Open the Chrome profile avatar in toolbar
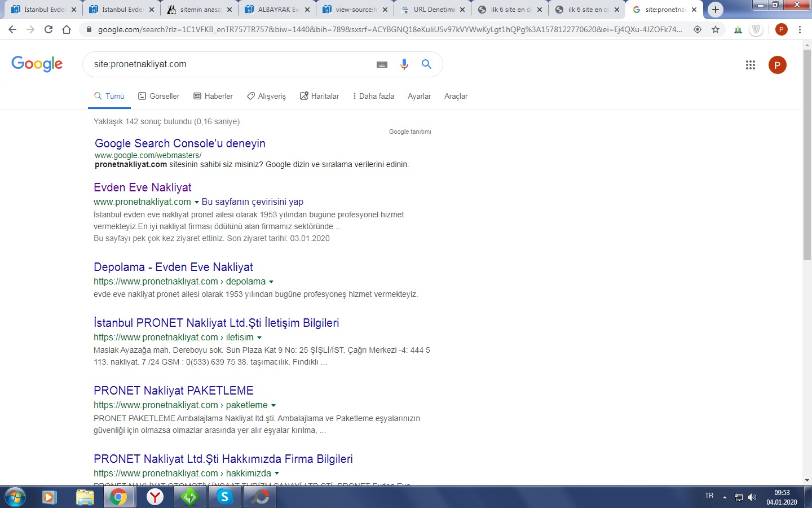Screen dimensions: 812x508 pyautogui.click(x=781, y=29)
